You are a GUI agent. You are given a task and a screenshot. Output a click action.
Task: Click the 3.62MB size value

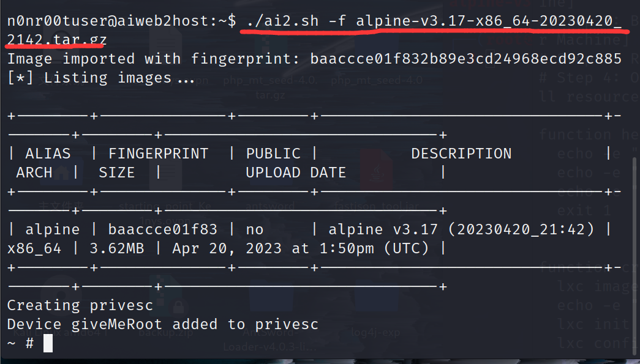[x=117, y=248]
